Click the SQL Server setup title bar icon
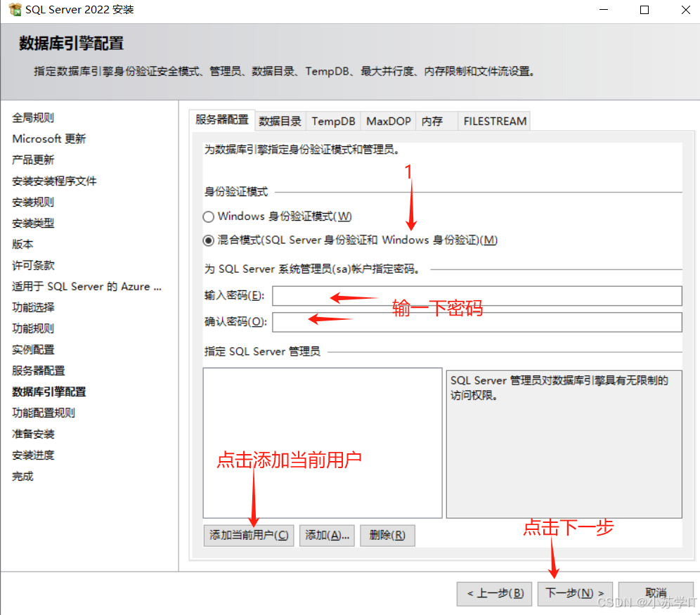700x615 pixels. pos(15,9)
